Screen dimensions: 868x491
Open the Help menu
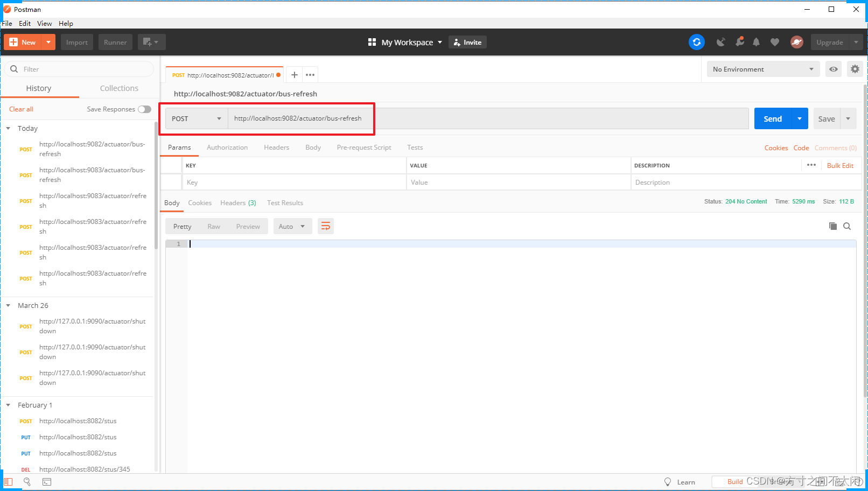tap(66, 23)
